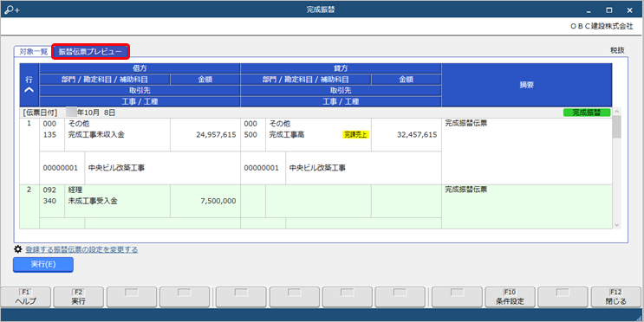644x322 pixels.
Task: Click the ＯＢＣ建設株式会社 company name
Action: click(602, 26)
